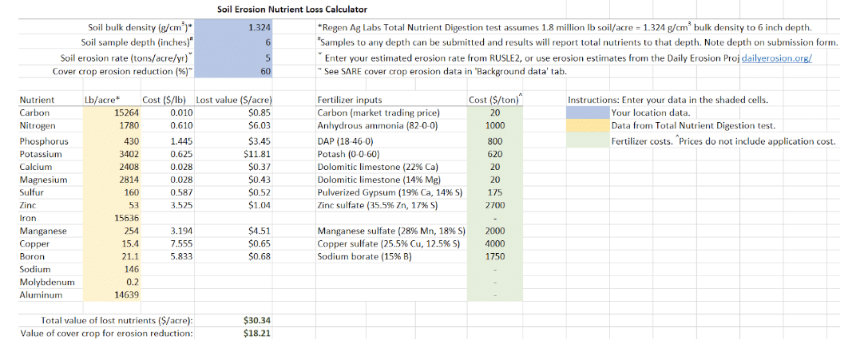Click the Copper sulfate cost cell 4000
The width and height of the screenshot is (868, 340).
point(495,243)
